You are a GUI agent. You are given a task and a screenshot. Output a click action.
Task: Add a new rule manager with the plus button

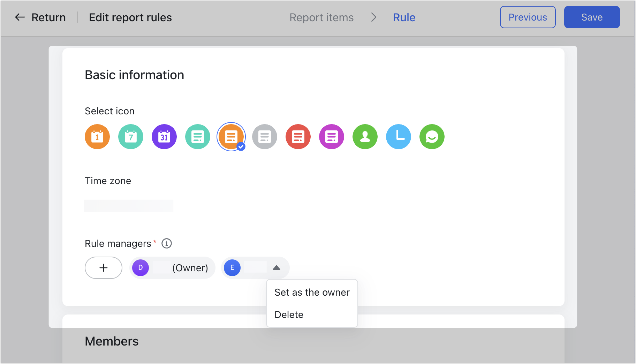tap(103, 268)
